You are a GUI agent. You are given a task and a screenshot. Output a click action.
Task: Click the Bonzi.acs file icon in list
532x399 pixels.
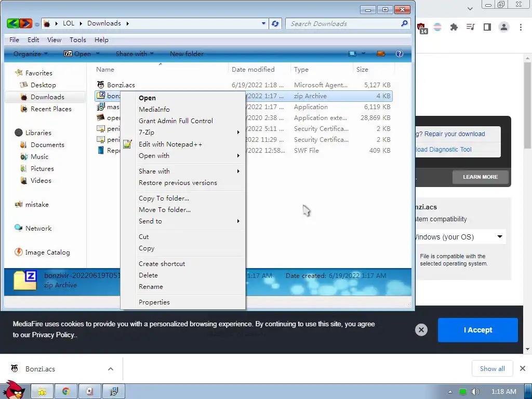[101, 85]
